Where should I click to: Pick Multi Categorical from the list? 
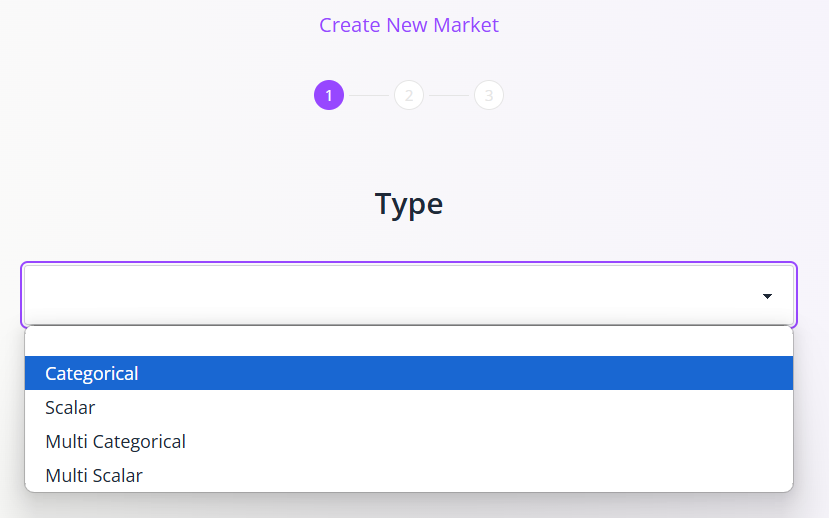(409, 441)
